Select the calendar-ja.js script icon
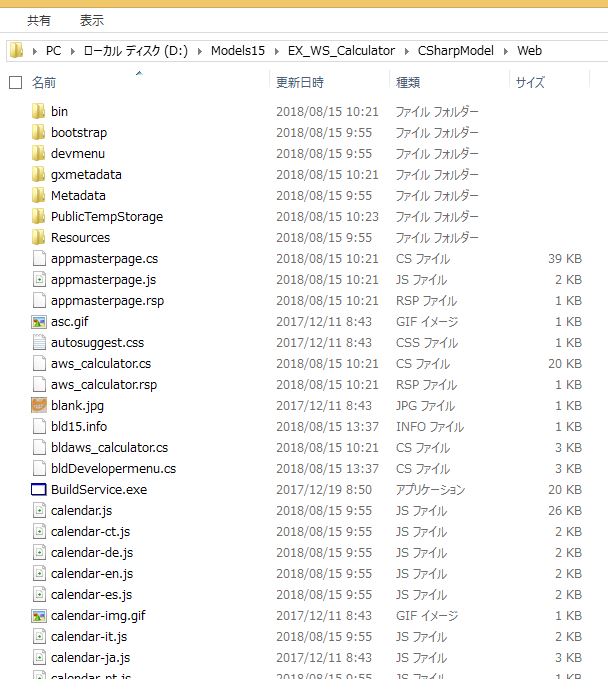Image resolution: width=608 pixels, height=695 pixels. pos(39,657)
